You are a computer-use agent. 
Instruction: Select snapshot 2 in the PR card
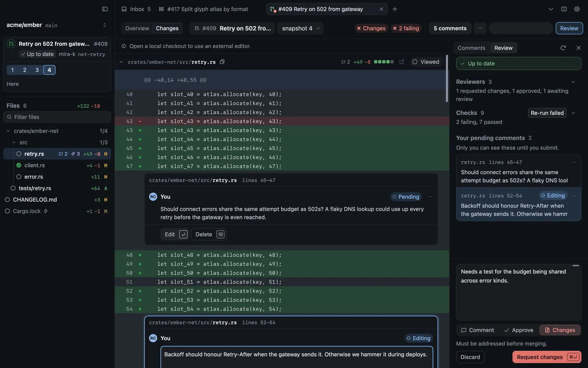25,70
